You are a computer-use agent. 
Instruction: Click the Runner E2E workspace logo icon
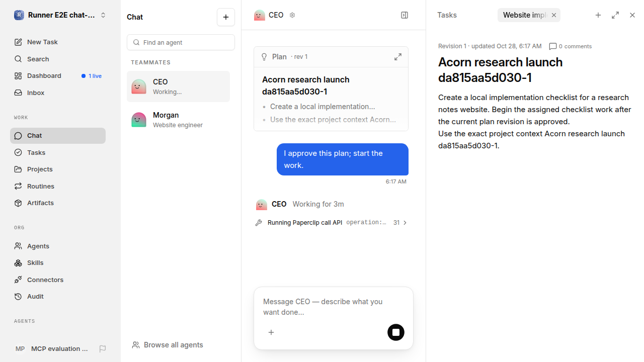tap(19, 15)
